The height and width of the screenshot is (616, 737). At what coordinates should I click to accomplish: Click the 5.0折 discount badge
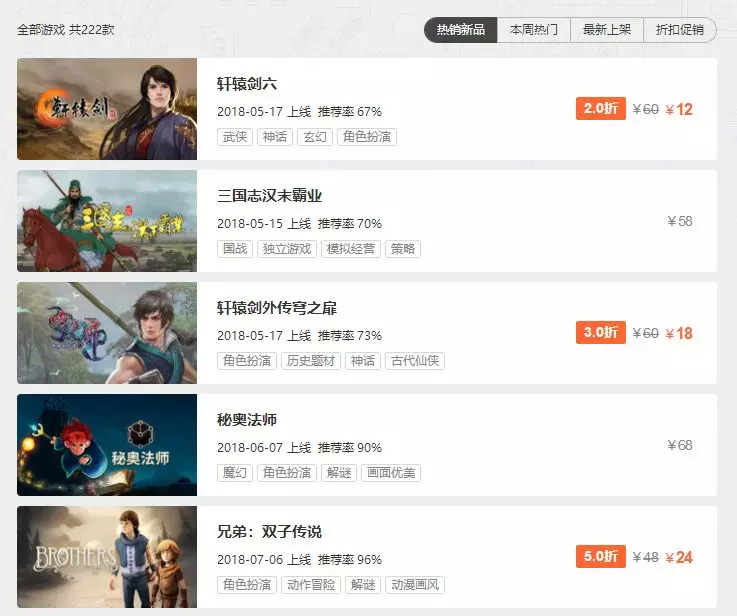click(601, 557)
